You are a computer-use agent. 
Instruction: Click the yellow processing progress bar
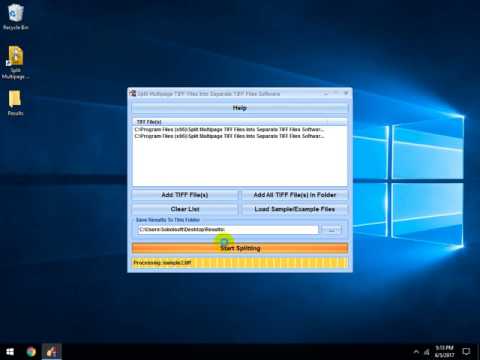(x=240, y=263)
